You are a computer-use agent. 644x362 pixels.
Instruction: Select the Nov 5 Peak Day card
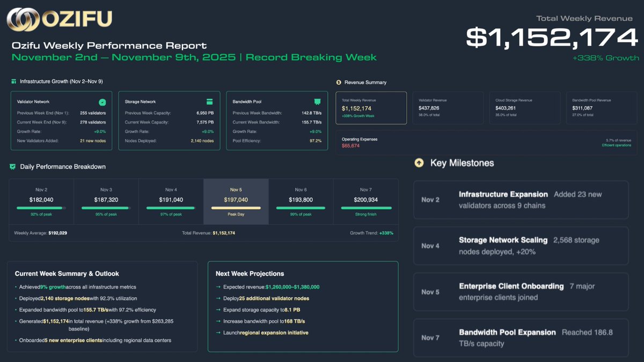coord(236,201)
